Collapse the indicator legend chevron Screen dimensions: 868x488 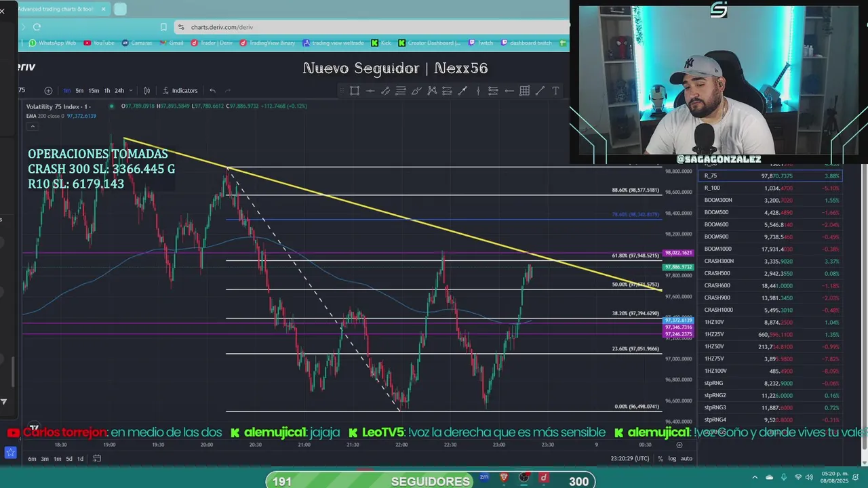click(32, 125)
